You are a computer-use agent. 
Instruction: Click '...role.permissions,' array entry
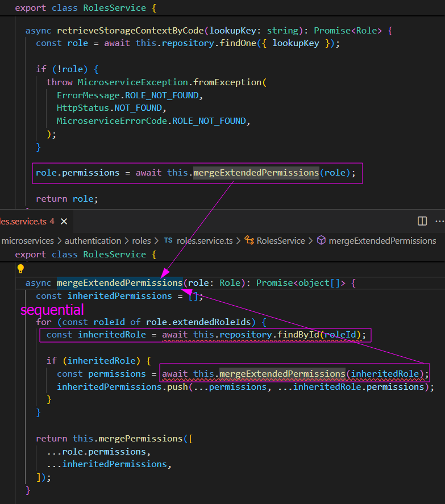(98, 452)
